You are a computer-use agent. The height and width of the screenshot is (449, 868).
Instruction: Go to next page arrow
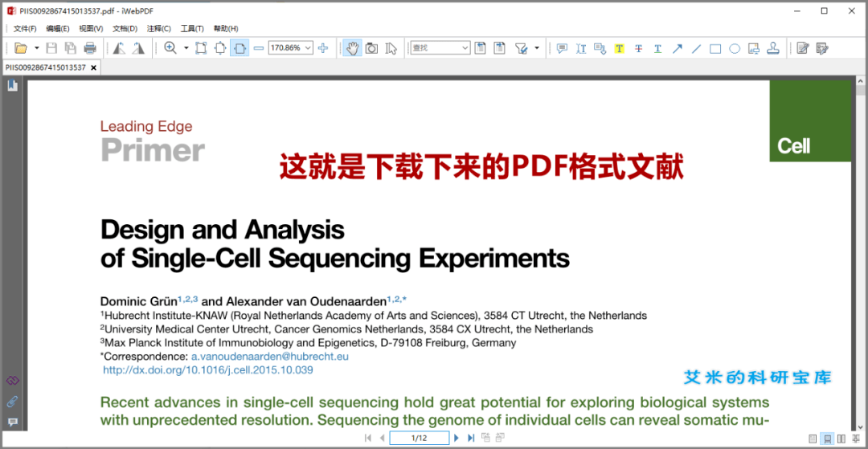(x=457, y=438)
